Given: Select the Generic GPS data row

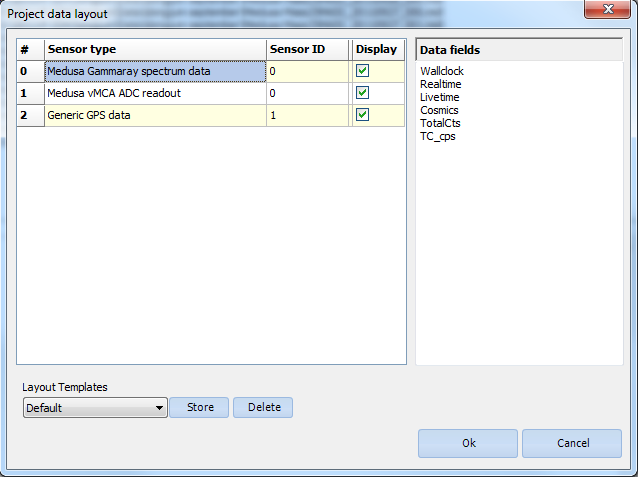Looking at the screenshot, I should pyautogui.click(x=154, y=115).
